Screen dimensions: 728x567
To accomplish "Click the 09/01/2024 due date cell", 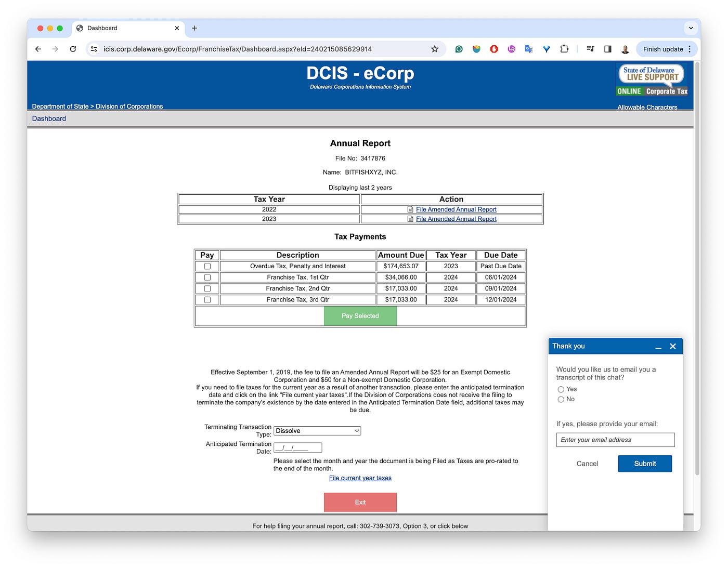I will [501, 288].
